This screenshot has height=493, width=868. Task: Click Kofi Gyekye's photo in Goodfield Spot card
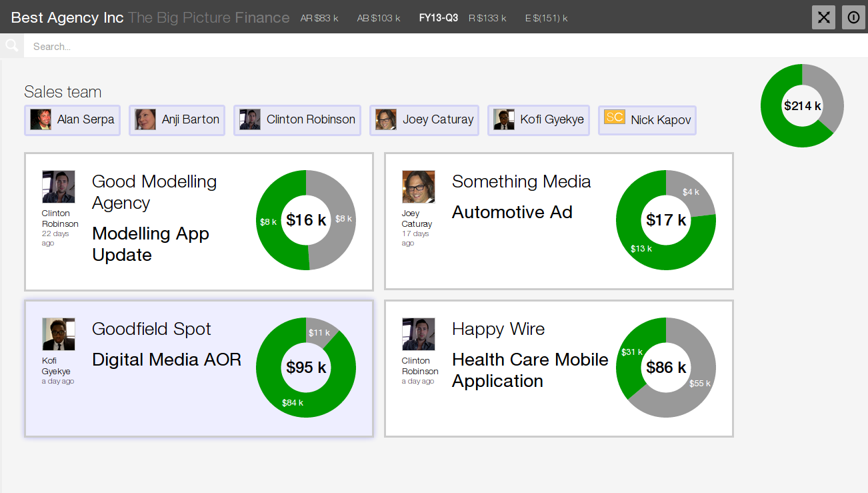tap(59, 334)
